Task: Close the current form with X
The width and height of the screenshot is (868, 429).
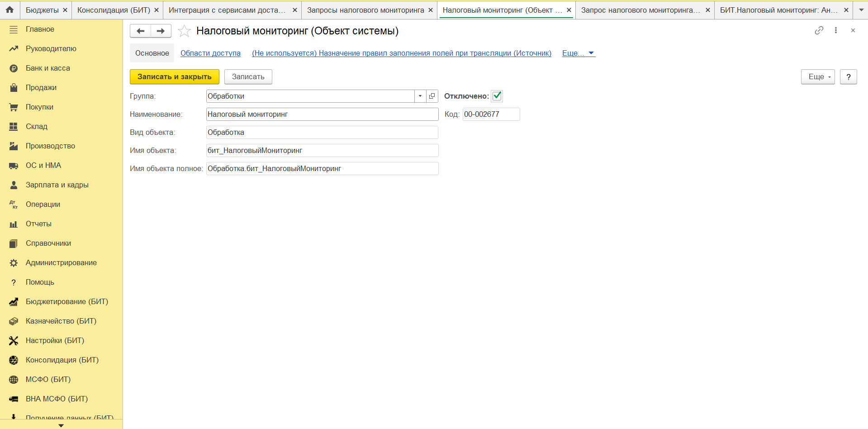Action: coord(853,30)
